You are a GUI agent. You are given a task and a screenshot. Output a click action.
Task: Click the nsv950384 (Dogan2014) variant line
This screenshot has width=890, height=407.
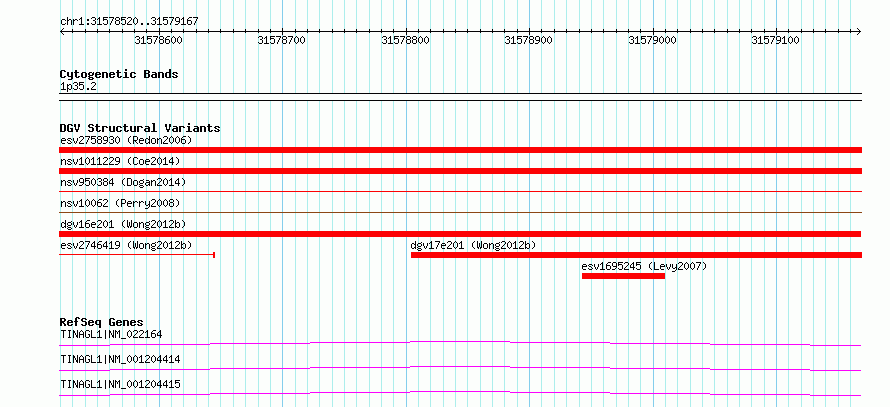[460, 192]
